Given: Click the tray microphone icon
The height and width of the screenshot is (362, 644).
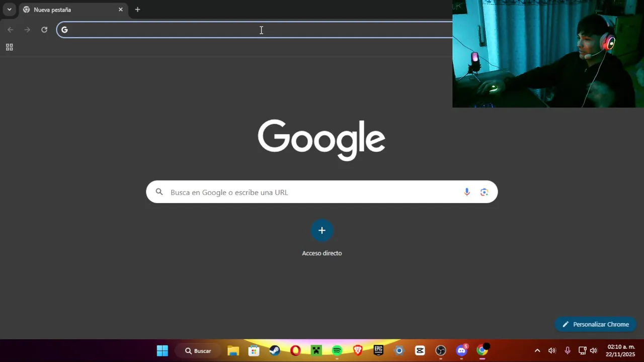Looking at the screenshot, I should pyautogui.click(x=568, y=350).
